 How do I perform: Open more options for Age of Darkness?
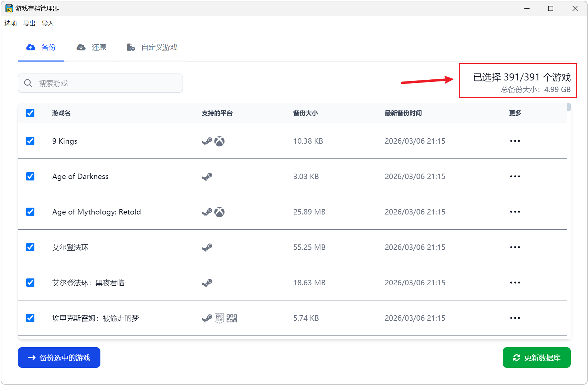point(515,176)
